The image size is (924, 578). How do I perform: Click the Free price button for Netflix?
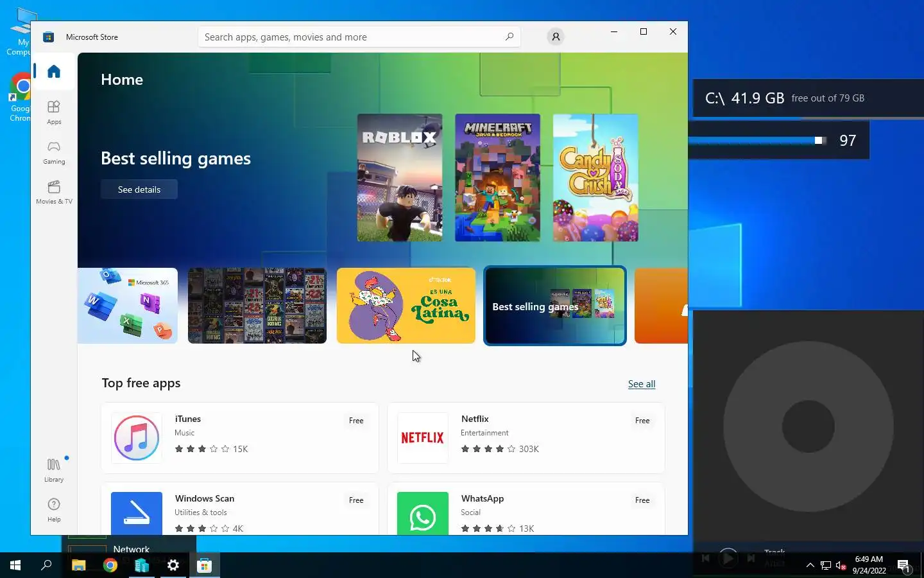[642, 421]
